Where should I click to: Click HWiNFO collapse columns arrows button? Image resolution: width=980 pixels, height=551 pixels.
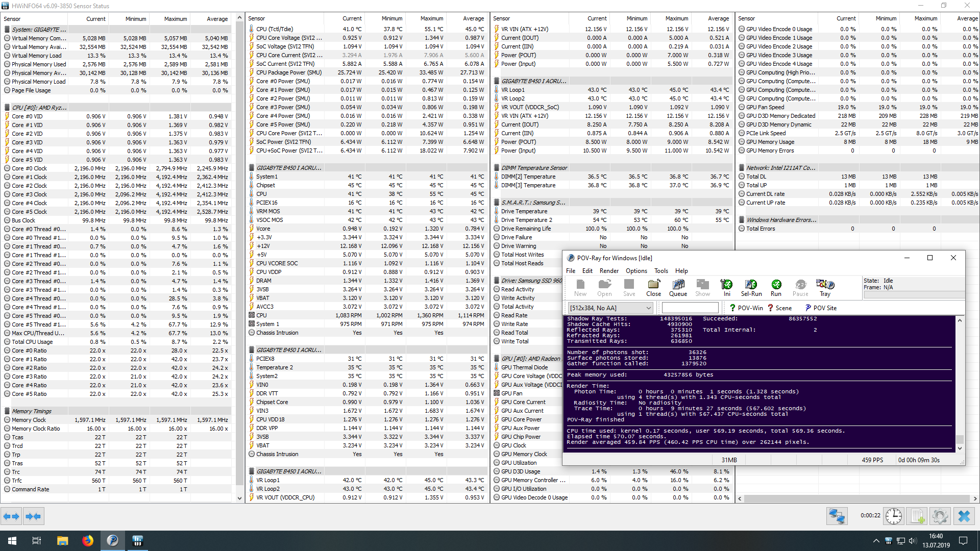pos(33,516)
